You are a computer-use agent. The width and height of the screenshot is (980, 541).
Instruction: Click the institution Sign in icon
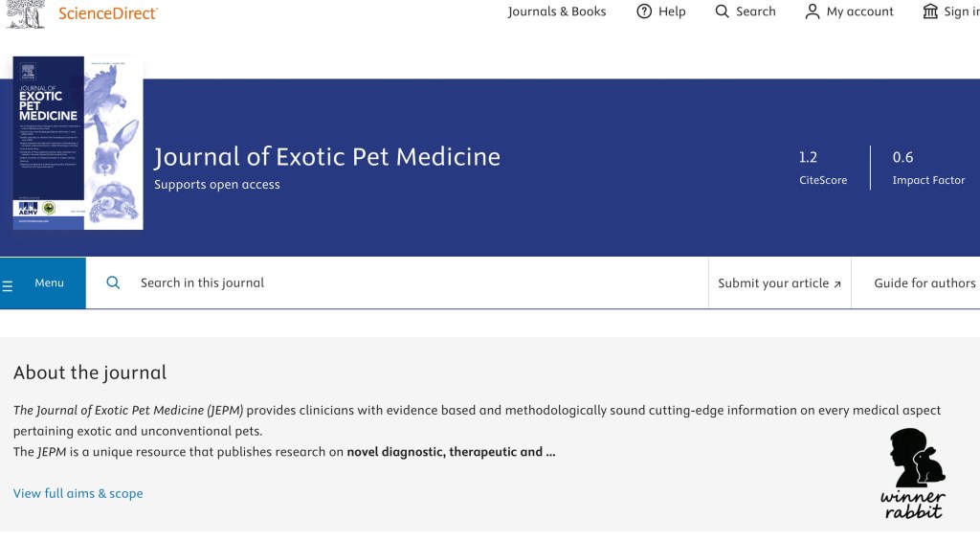(x=930, y=11)
